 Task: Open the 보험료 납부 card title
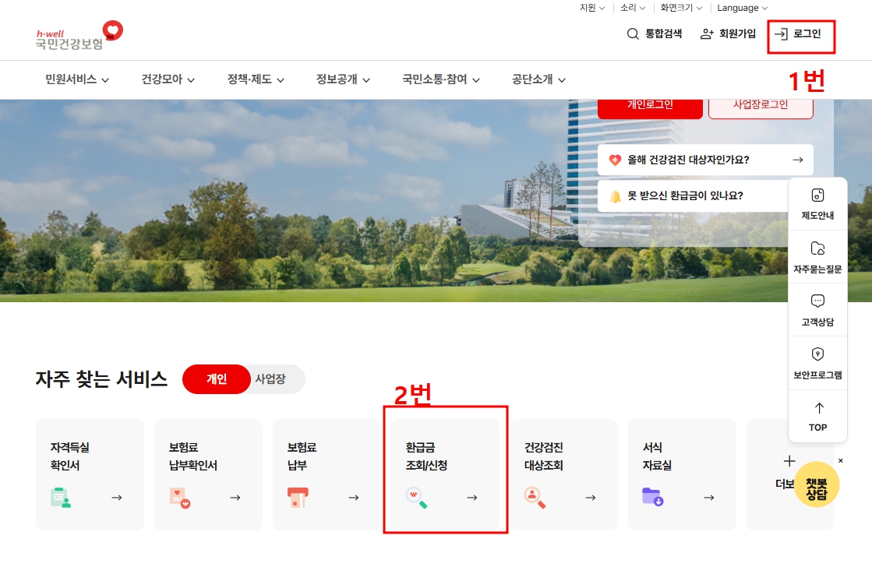(302, 456)
